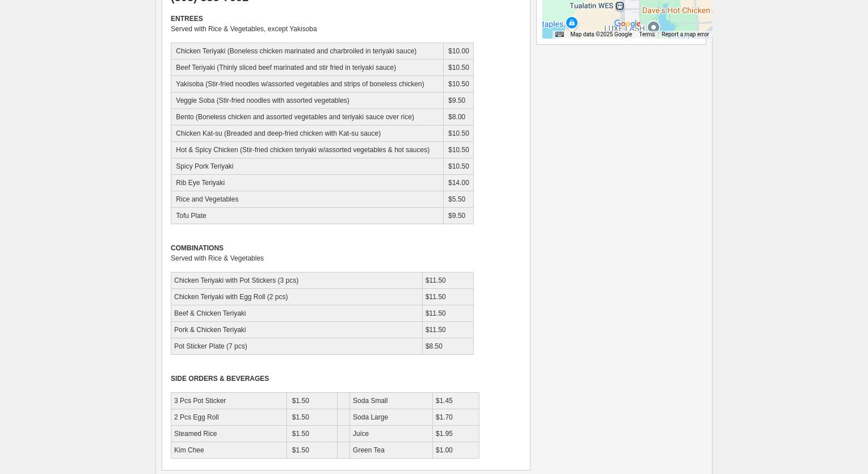Click the Google logo on the map

point(627,24)
